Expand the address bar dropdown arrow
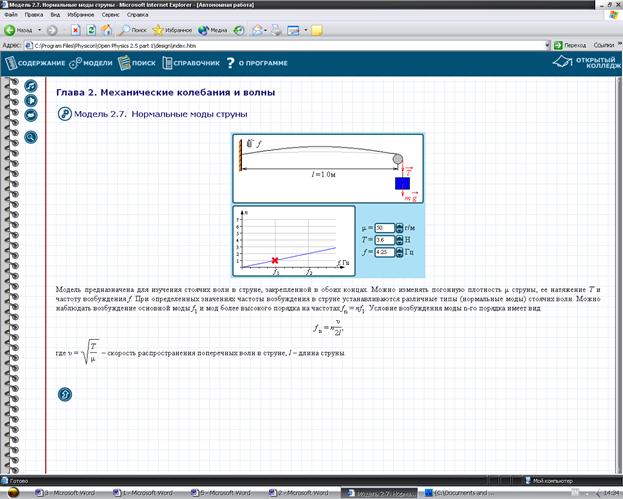Image resolution: width=623 pixels, height=499 pixels. pyautogui.click(x=547, y=46)
